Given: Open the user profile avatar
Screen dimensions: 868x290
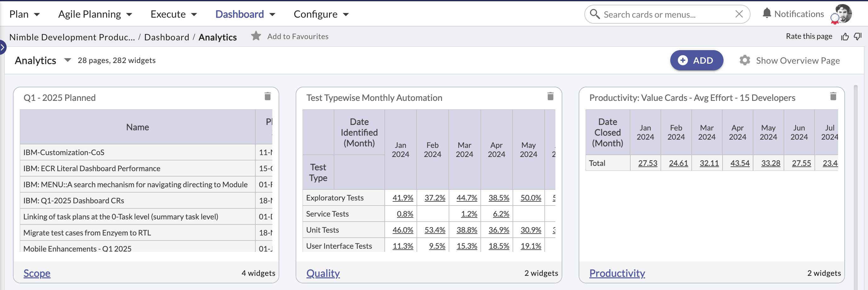Looking at the screenshot, I should click(843, 14).
